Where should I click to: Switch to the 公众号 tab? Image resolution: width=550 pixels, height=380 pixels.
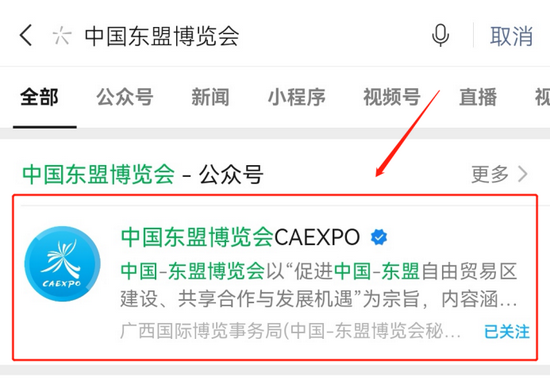click(x=125, y=97)
